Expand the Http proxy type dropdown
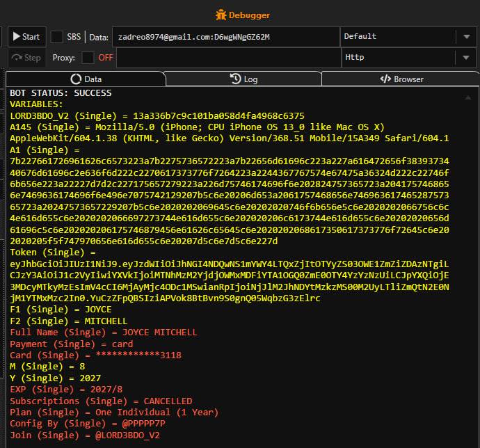480x448 pixels. coord(398,58)
